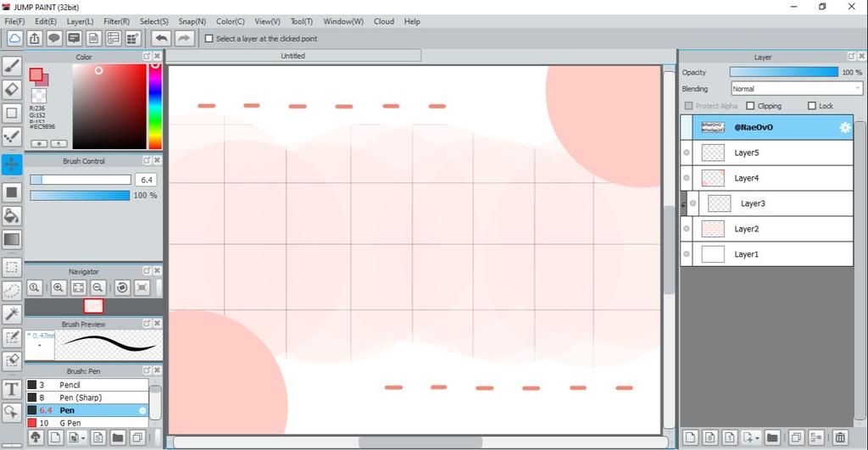
Task: Click the Navigator canvas thumbnail
Action: [x=93, y=306]
